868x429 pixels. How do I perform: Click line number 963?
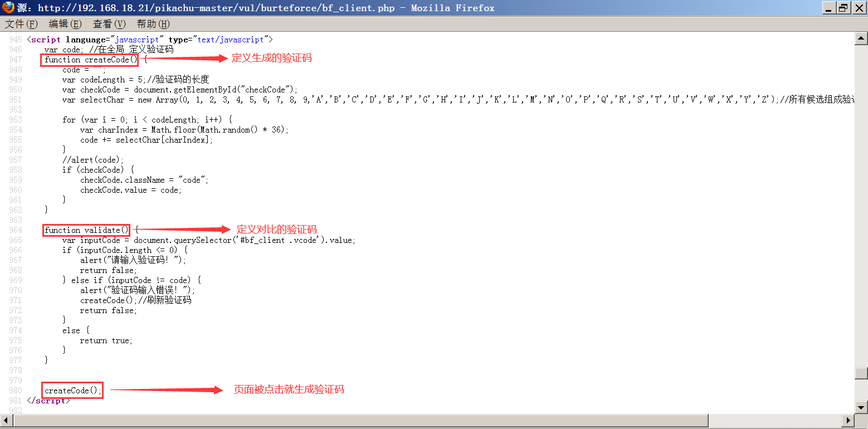coord(16,220)
